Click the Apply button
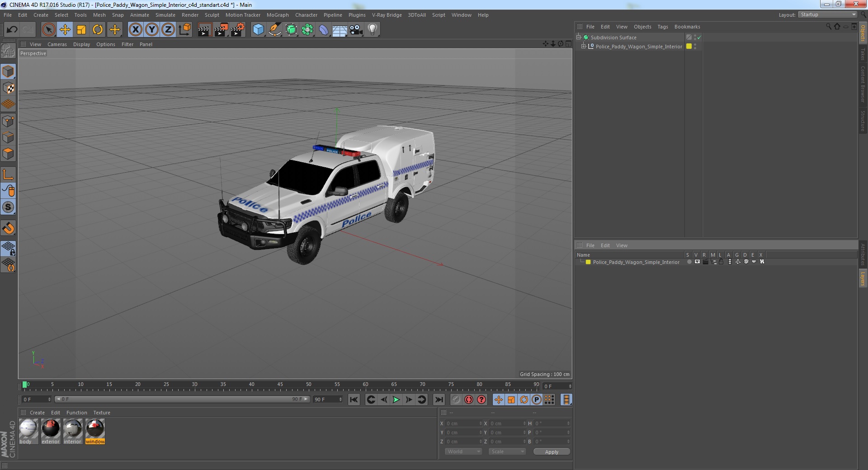 tap(552, 452)
